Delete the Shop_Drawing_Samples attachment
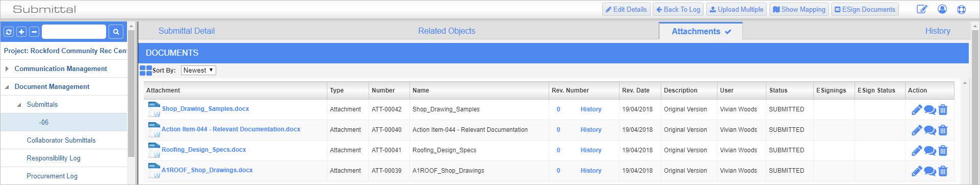 coord(943,109)
